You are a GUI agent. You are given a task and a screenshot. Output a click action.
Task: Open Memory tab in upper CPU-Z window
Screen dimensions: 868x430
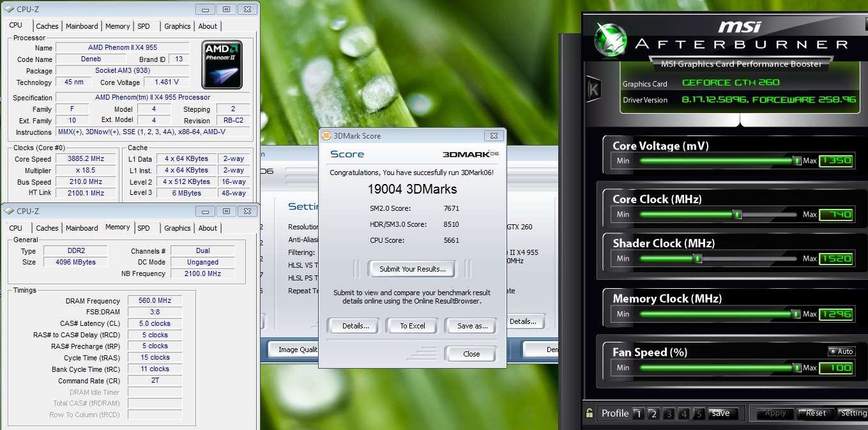[x=118, y=26]
